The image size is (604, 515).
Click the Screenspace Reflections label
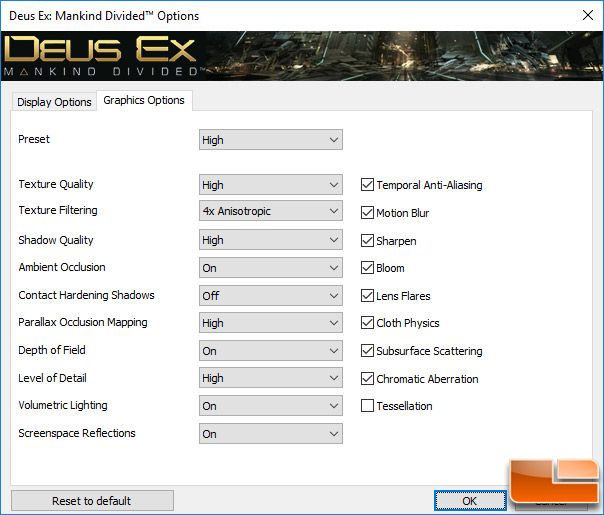click(77, 433)
